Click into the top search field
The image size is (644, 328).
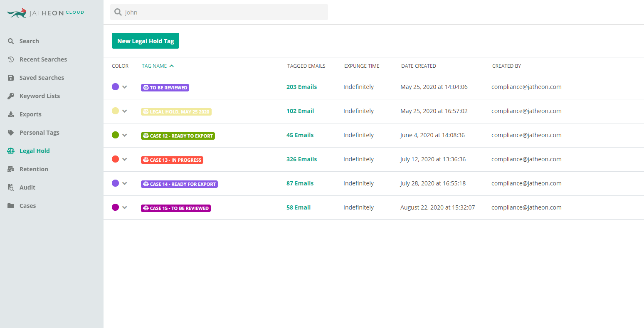(225, 12)
